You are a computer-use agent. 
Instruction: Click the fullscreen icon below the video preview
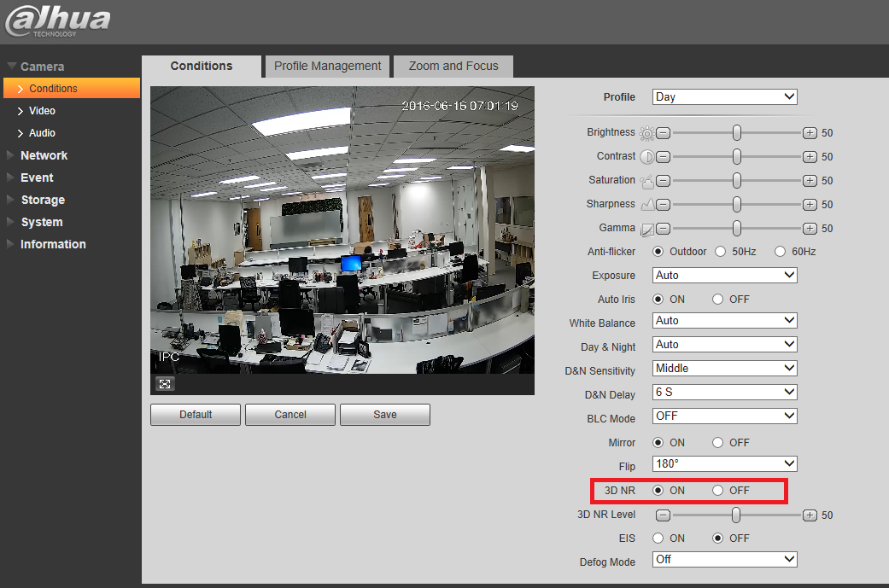165,384
